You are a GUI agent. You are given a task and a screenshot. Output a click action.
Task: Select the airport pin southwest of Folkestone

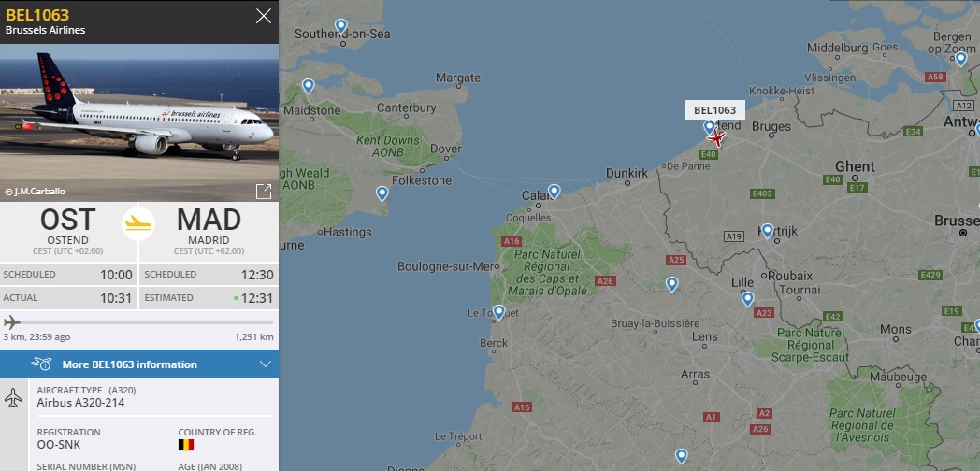[x=382, y=193]
